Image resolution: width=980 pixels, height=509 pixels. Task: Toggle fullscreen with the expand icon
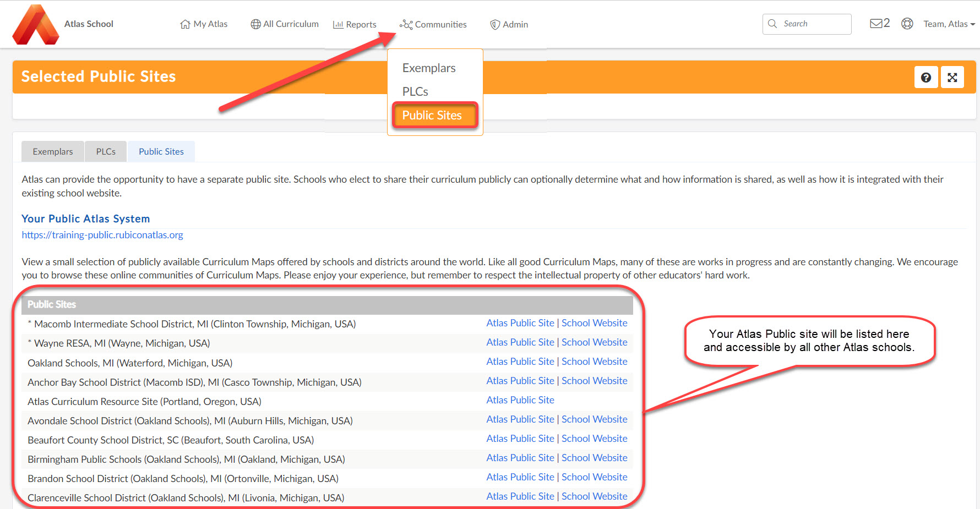tap(952, 78)
